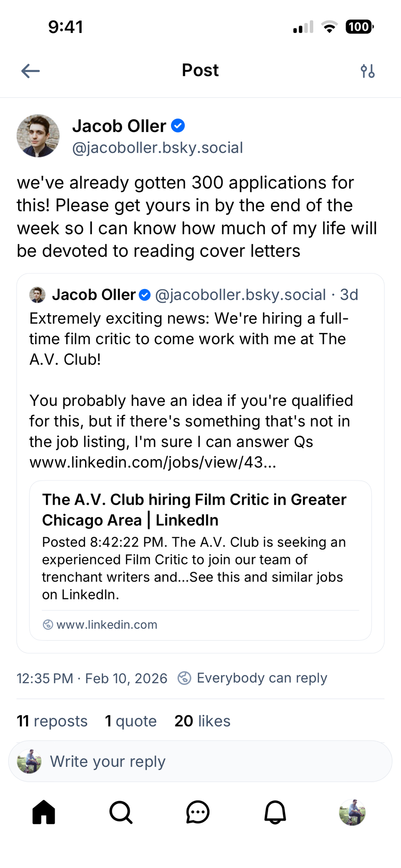Open the Chat messages icon

(198, 812)
